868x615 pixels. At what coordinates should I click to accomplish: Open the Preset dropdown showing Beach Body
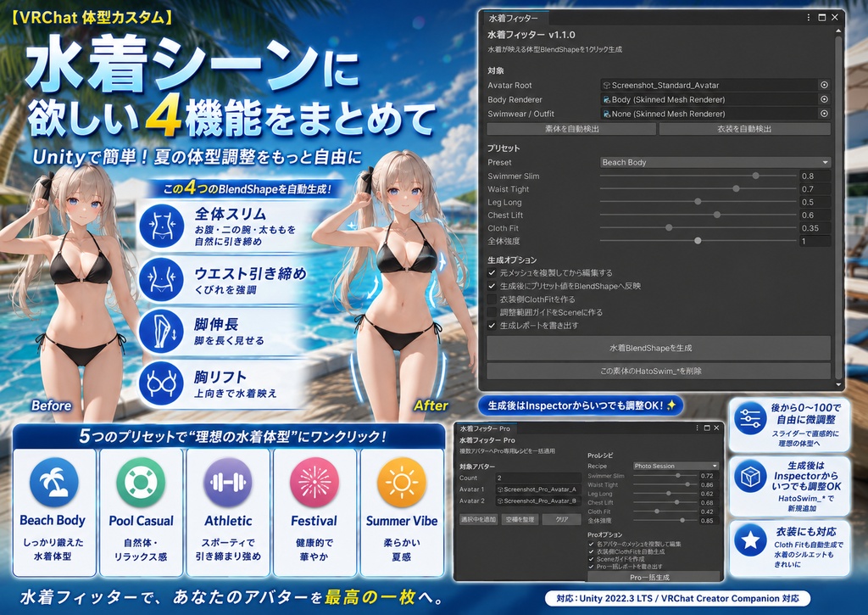715,162
